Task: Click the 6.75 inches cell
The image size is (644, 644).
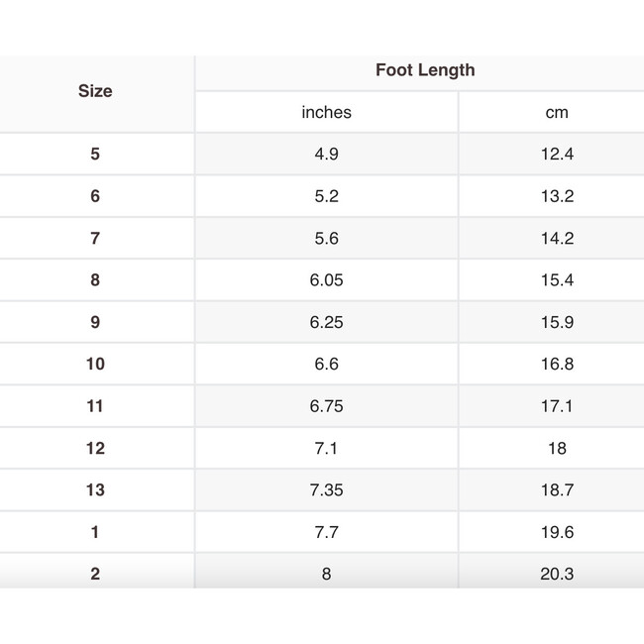Action: pos(326,406)
